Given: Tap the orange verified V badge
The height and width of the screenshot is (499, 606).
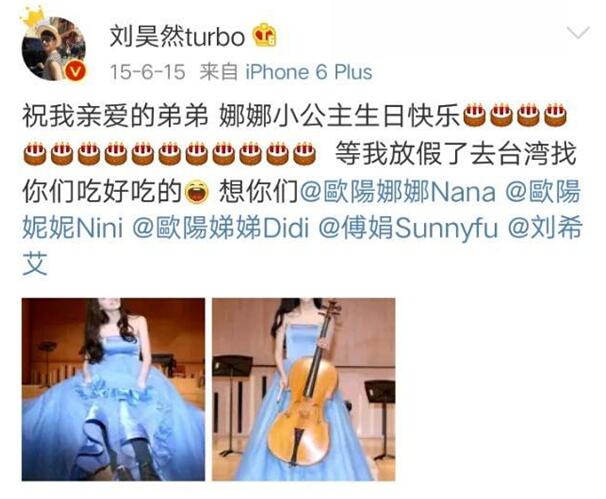Looking at the screenshot, I should [x=75, y=72].
